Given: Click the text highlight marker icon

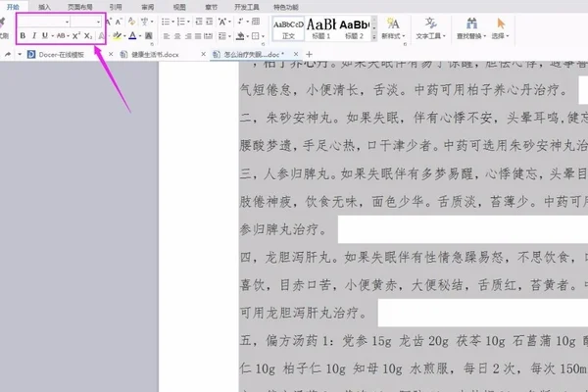Looking at the screenshot, I should click(x=117, y=36).
